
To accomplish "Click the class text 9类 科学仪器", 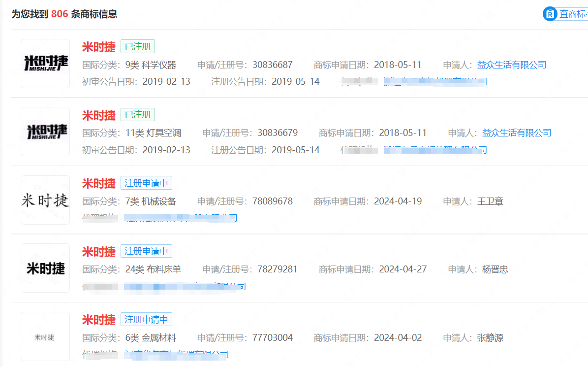I will click(x=151, y=65).
